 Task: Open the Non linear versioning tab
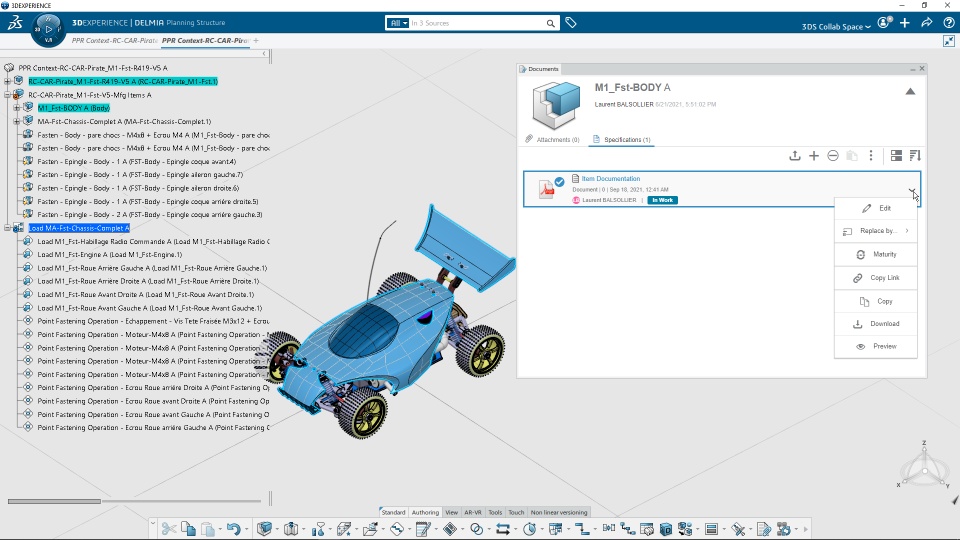tap(558, 512)
